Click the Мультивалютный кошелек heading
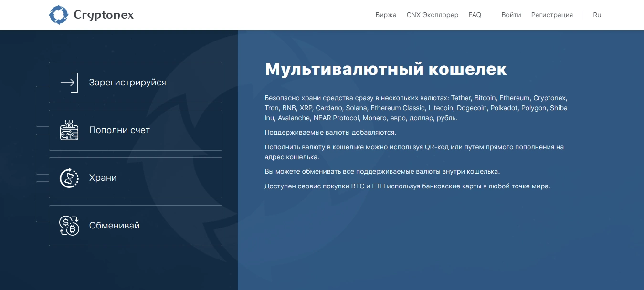This screenshot has height=290, width=644. pyautogui.click(x=386, y=69)
